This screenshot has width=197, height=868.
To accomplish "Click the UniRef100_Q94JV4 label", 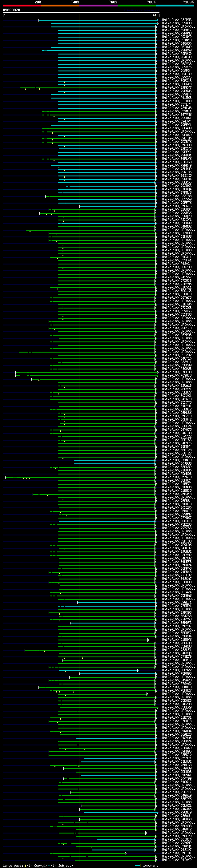I will pyautogui.click(x=177, y=121).
